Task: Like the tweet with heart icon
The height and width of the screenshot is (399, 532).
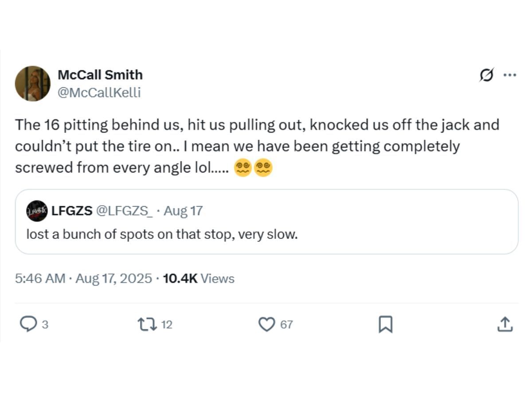Action: 266,324
